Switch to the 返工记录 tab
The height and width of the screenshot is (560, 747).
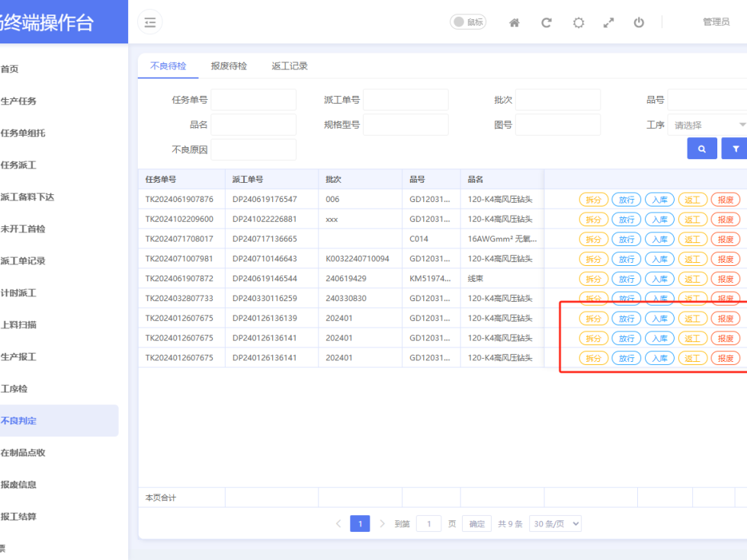[290, 66]
